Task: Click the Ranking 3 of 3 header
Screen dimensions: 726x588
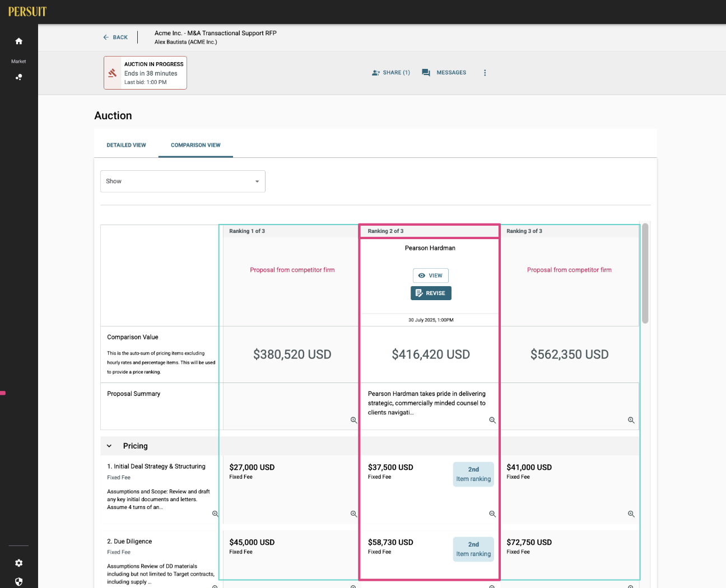Action: click(x=524, y=231)
